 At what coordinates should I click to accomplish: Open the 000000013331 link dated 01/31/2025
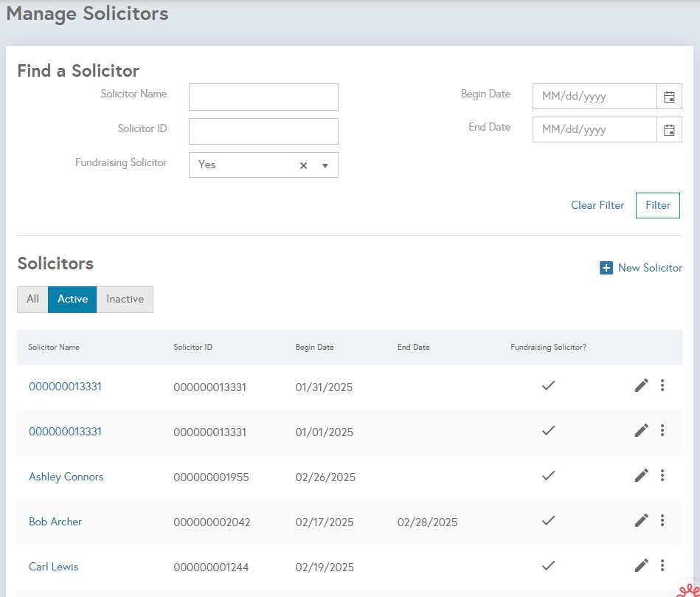tap(65, 387)
